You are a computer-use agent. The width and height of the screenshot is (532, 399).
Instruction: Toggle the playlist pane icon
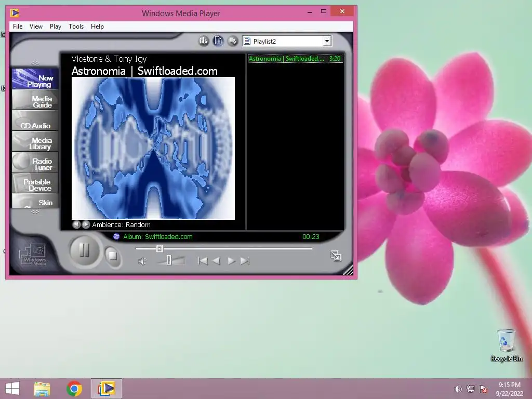click(x=218, y=41)
